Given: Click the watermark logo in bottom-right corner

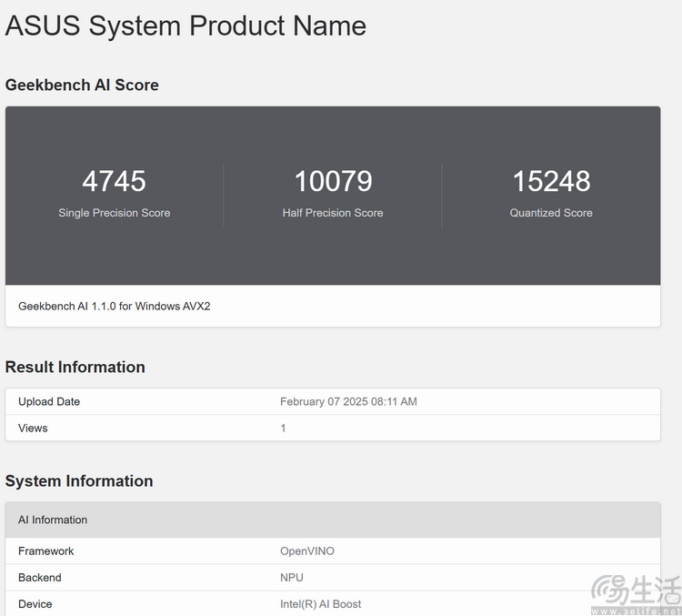Looking at the screenshot, I should (x=636, y=593).
